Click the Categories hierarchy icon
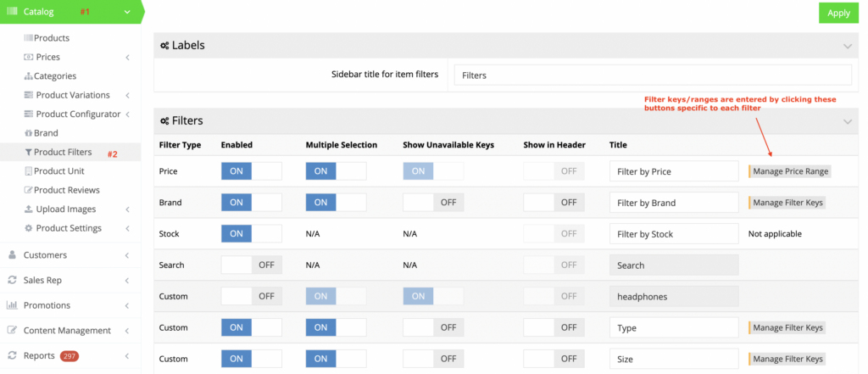868x374 pixels. click(x=29, y=76)
